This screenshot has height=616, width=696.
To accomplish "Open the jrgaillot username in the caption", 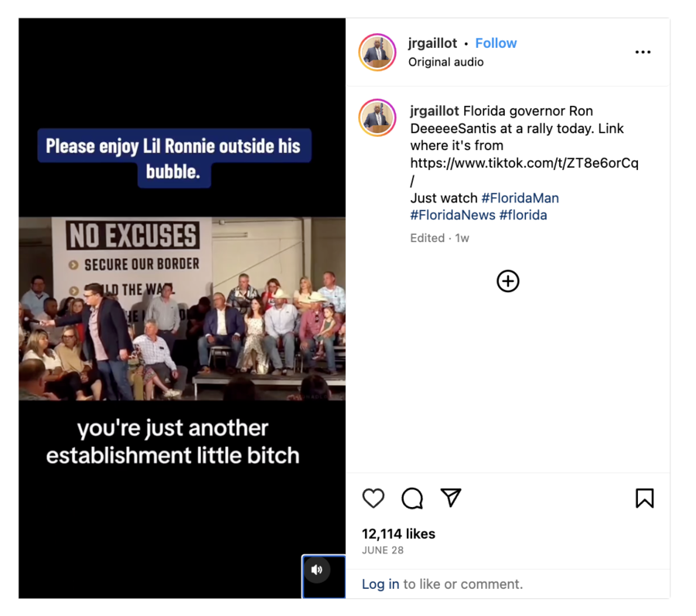I will click(x=435, y=111).
